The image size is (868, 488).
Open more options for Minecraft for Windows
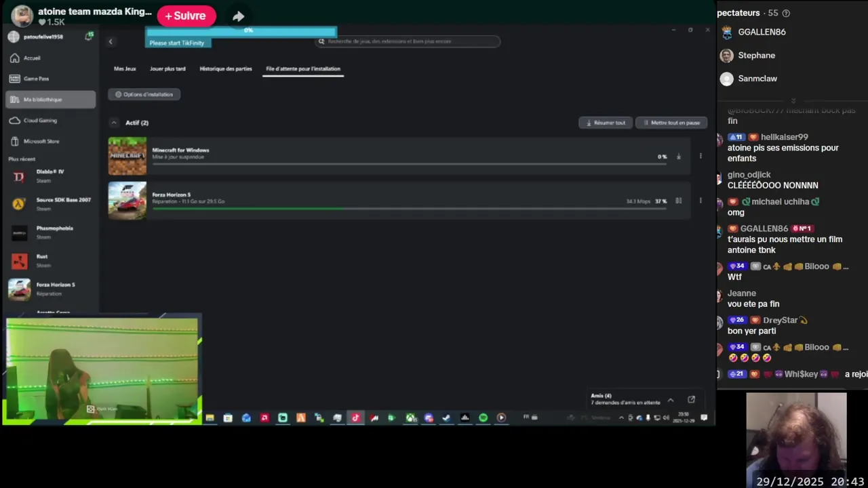[701, 157]
